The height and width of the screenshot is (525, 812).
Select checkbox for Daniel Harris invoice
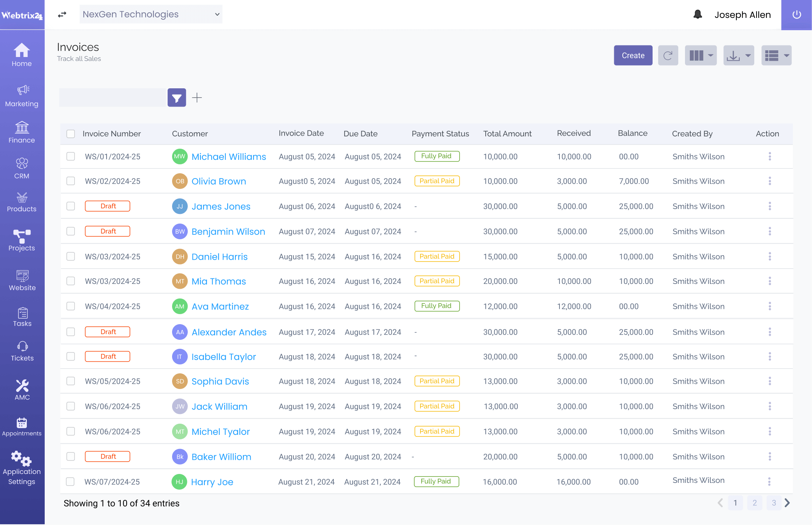coord(71,256)
